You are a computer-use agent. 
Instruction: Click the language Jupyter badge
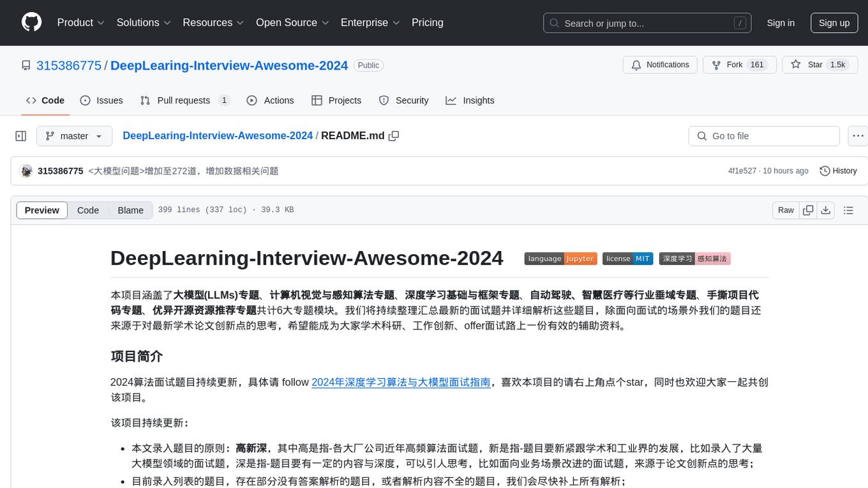coord(561,259)
